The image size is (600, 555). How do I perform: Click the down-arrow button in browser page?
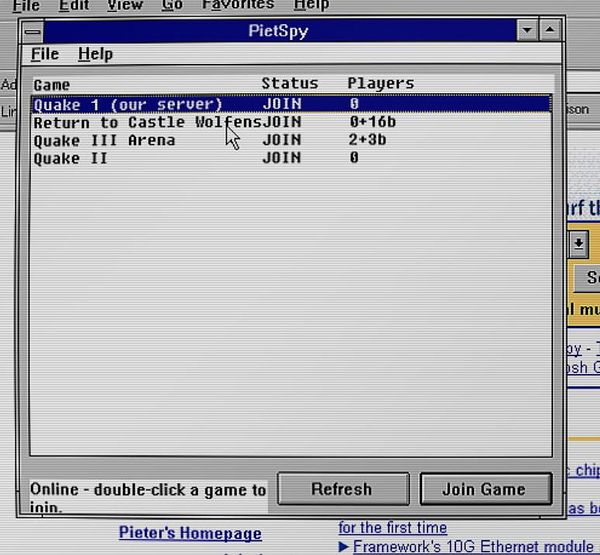click(x=579, y=244)
